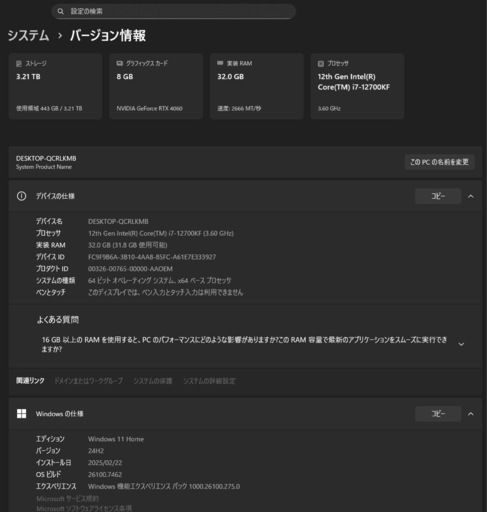
Task: Select the プロセッサ 12th Gen Intel value
Action: pyautogui.click(x=161, y=233)
